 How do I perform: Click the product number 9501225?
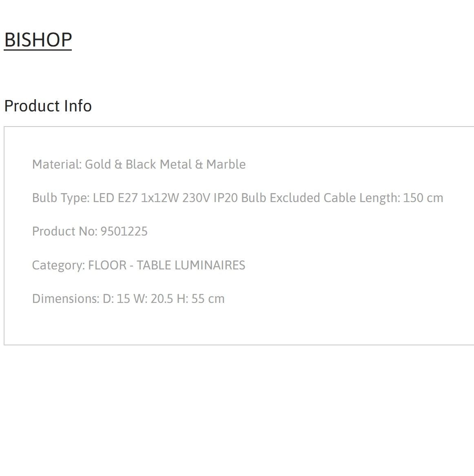pos(124,231)
